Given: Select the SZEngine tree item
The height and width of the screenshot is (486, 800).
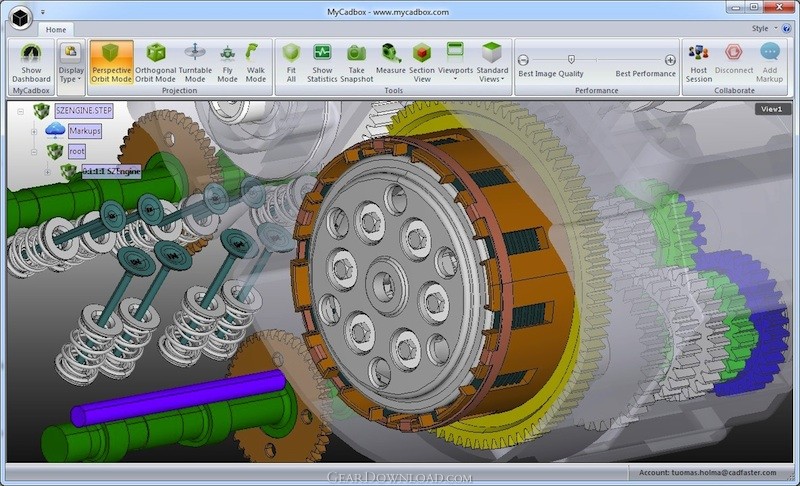Looking at the screenshot, I should (111, 171).
